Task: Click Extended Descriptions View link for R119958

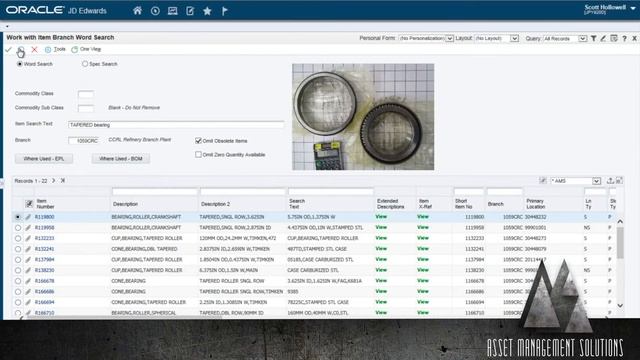Action: pyautogui.click(x=381, y=227)
